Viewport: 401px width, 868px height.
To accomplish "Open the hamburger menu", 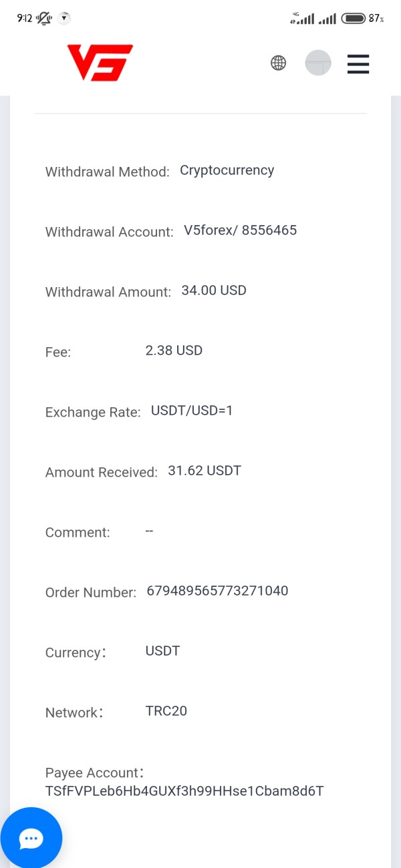I will (x=358, y=63).
